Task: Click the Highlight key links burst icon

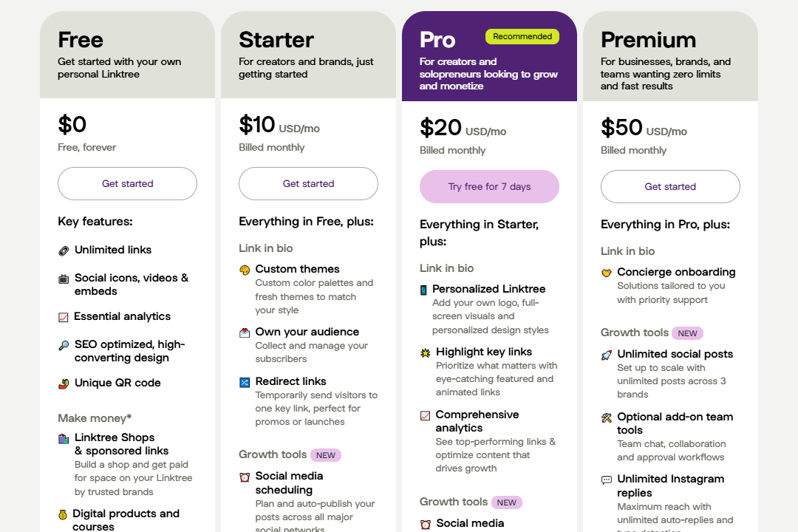Action: click(426, 352)
